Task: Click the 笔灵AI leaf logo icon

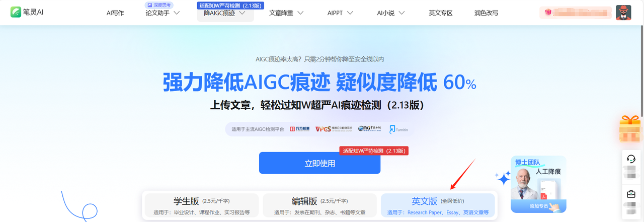Action: (16, 13)
